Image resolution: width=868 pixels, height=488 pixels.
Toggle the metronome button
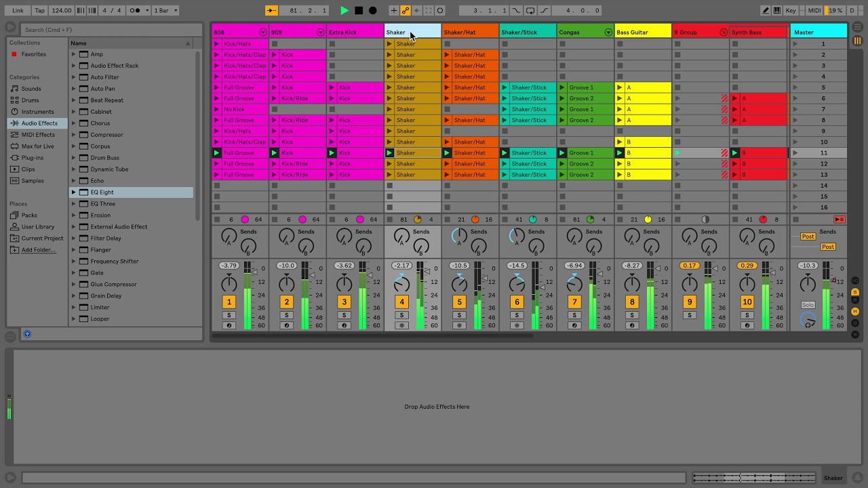140,10
